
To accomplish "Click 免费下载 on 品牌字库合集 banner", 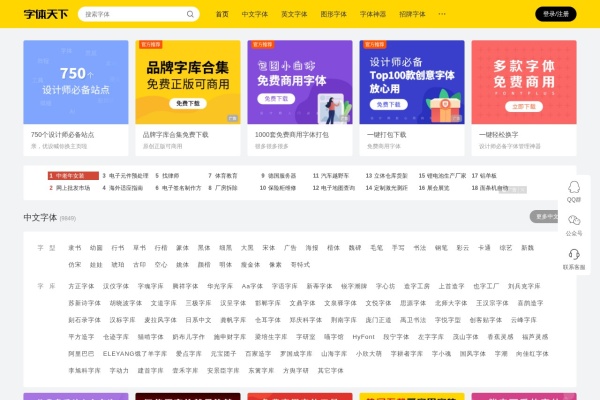I will click(x=188, y=103).
